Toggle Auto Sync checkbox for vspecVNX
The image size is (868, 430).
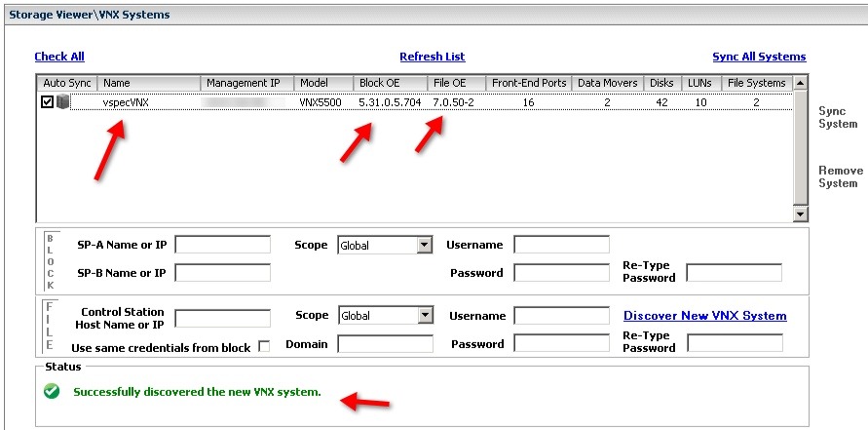click(x=47, y=102)
